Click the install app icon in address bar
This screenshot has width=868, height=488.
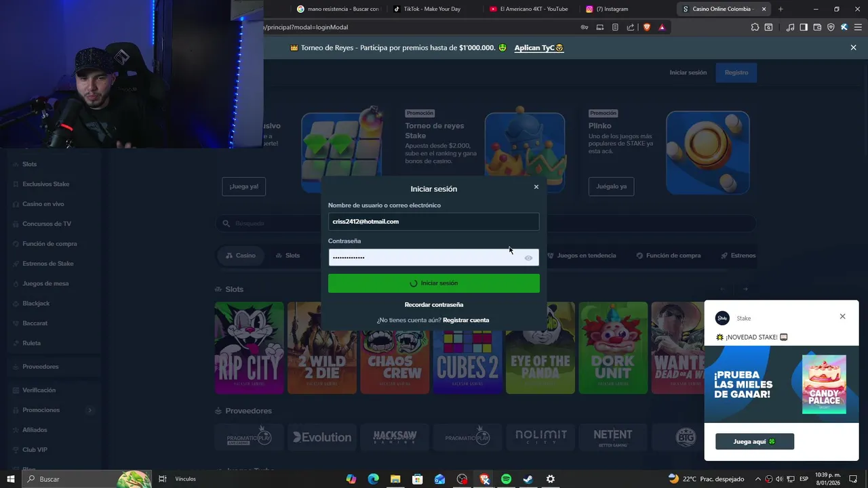click(599, 27)
